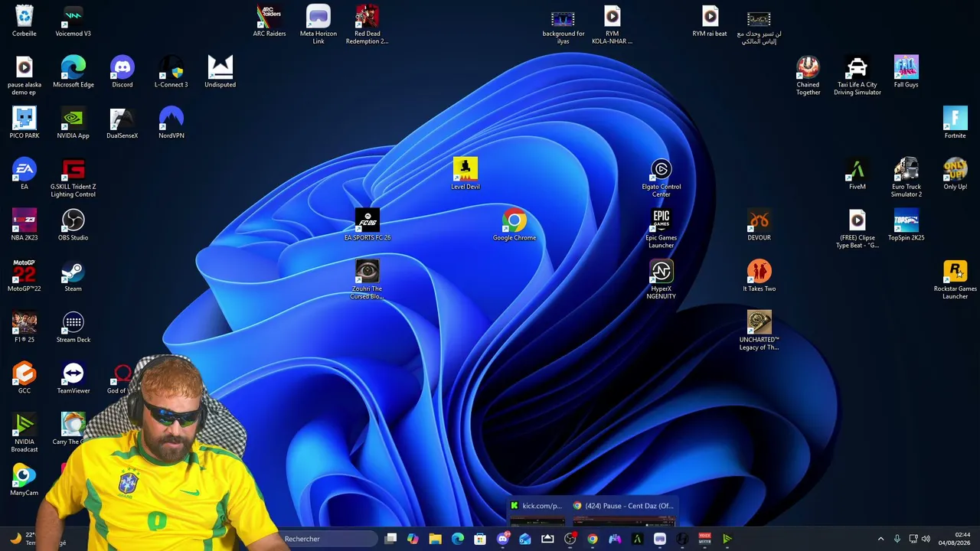The image size is (980, 551).
Task: Select the ARC Raiders desktop shortcut
Action: (269, 21)
